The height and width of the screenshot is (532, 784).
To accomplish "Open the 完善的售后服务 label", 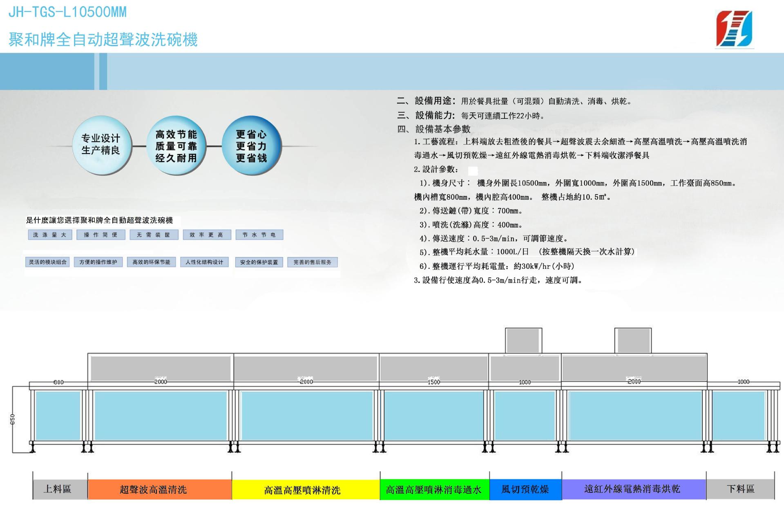I will [313, 262].
